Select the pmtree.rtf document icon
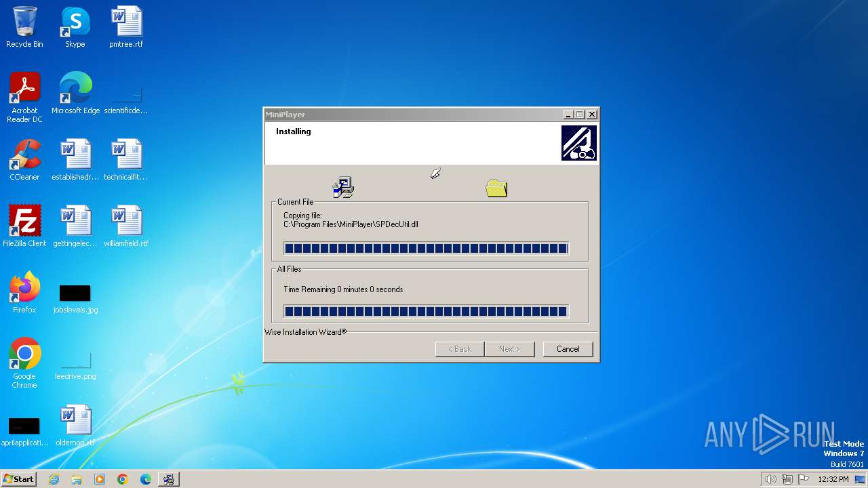The height and width of the screenshot is (488, 868). [x=126, y=27]
